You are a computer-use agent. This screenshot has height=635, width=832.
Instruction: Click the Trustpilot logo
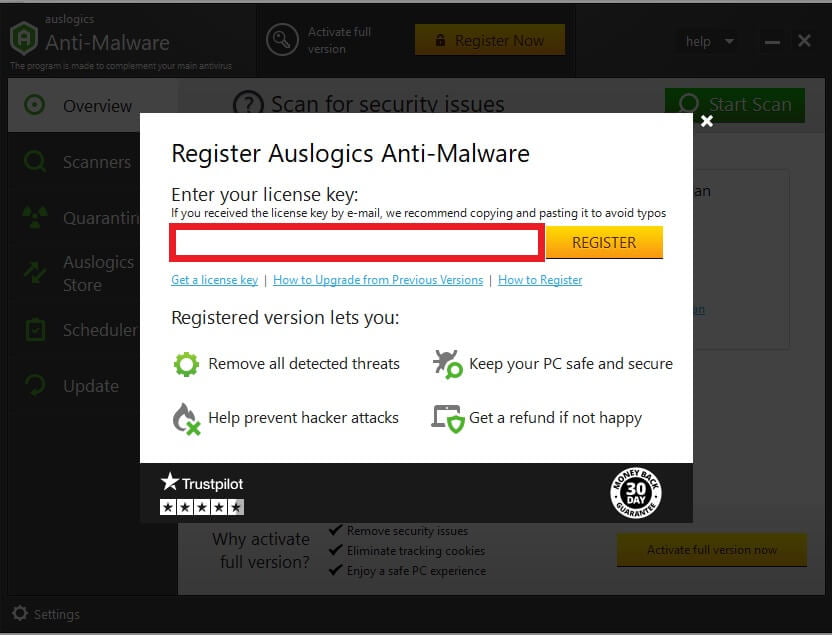click(202, 483)
